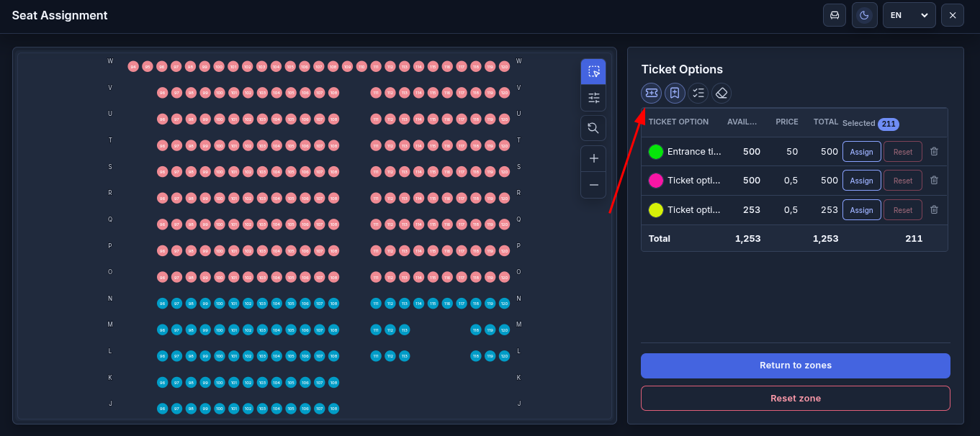Select seat 94 in row W
Screen dimensions: 980x436
pyautogui.click(x=133, y=67)
